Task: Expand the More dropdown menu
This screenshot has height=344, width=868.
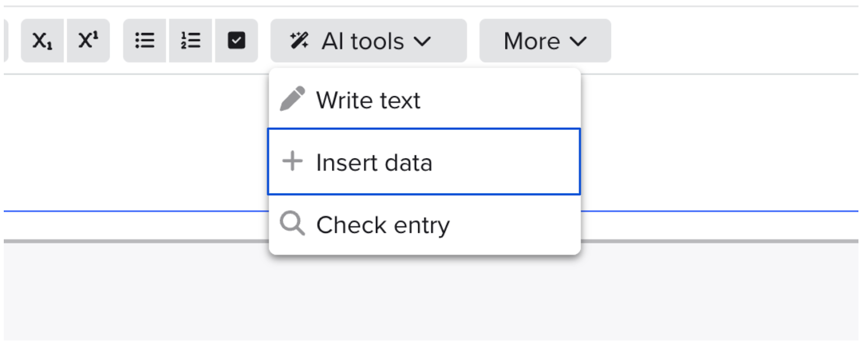Action: tap(545, 41)
